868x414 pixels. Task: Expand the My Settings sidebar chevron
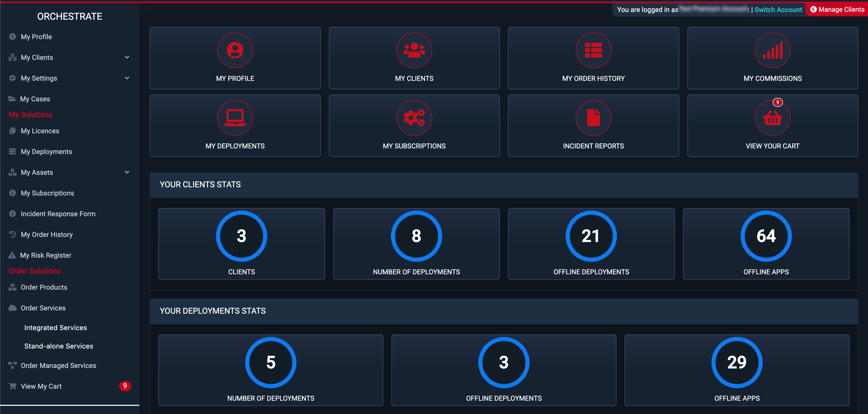click(x=127, y=78)
